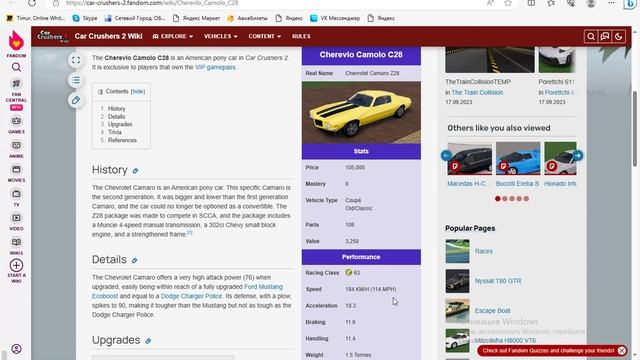Open the Rules menu item
The height and width of the screenshot is (360, 640).
[x=301, y=36]
